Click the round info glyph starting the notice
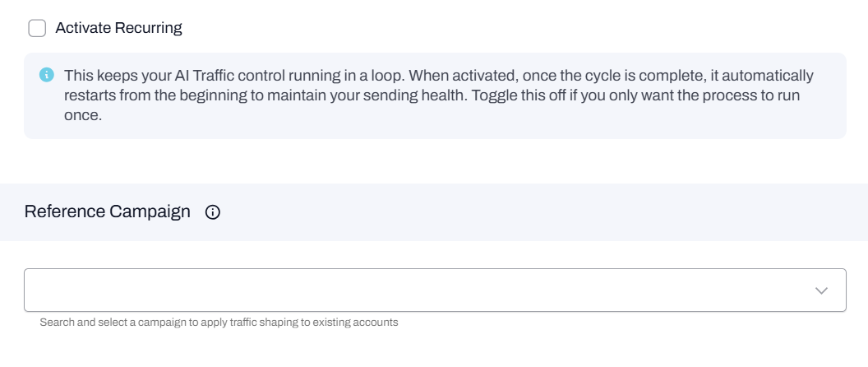This screenshot has height=367, width=868. click(47, 76)
